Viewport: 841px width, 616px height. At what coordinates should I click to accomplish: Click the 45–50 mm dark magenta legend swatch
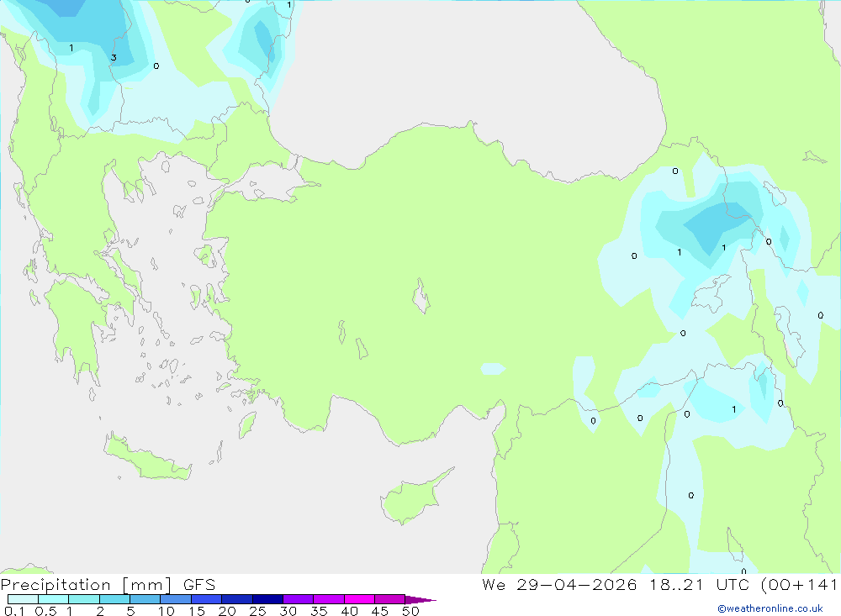(x=390, y=599)
